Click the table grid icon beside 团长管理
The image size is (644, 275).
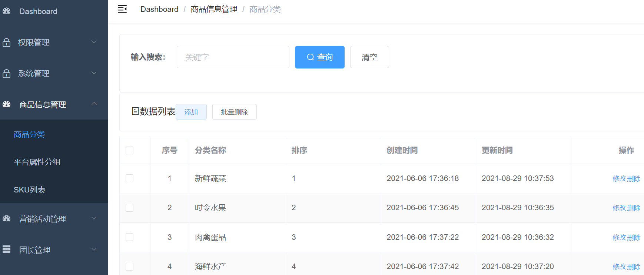tap(7, 250)
